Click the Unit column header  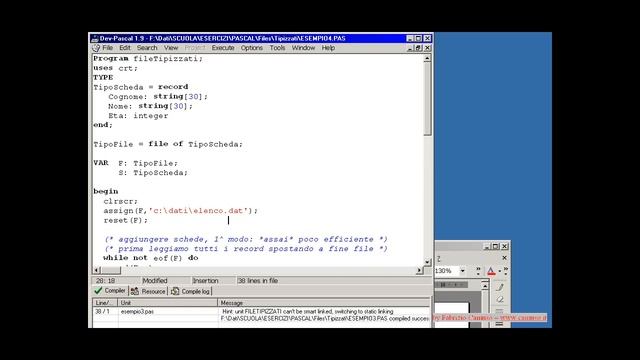coord(167,303)
